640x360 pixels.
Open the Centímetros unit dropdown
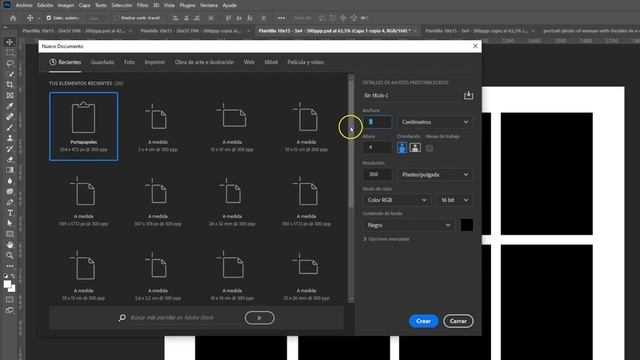coord(435,122)
